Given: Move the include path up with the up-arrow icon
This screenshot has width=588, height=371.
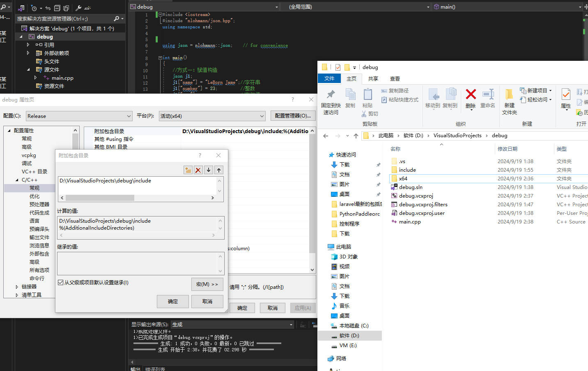Looking at the screenshot, I should tap(219, 170).
